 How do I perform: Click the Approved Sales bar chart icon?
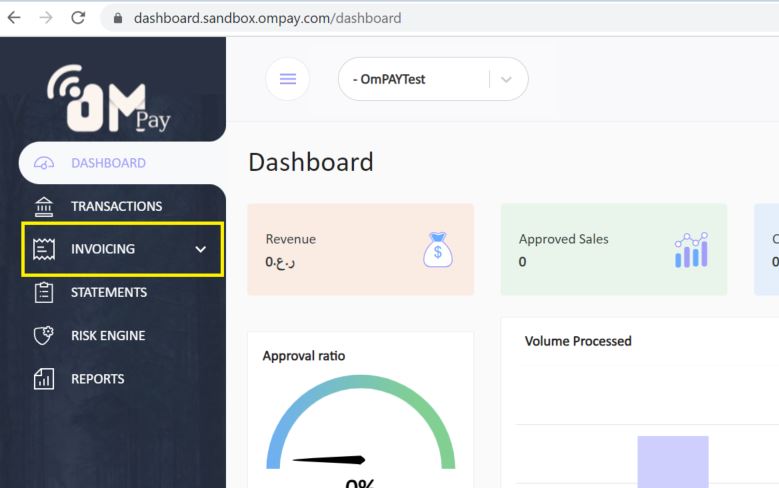[691, 250]
